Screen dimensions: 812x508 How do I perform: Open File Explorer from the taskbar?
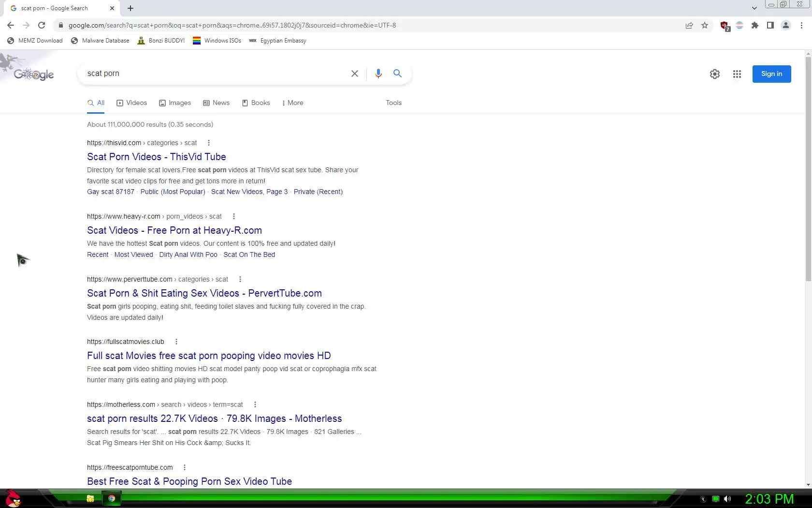pyautogui.click(x=90, y=499)
